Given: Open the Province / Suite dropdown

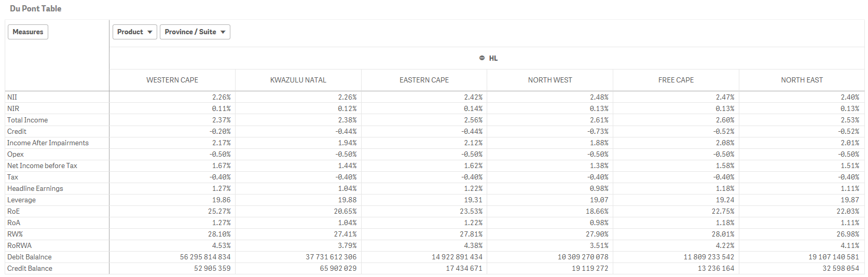Looking at the screenshot, I should (195, 32).
